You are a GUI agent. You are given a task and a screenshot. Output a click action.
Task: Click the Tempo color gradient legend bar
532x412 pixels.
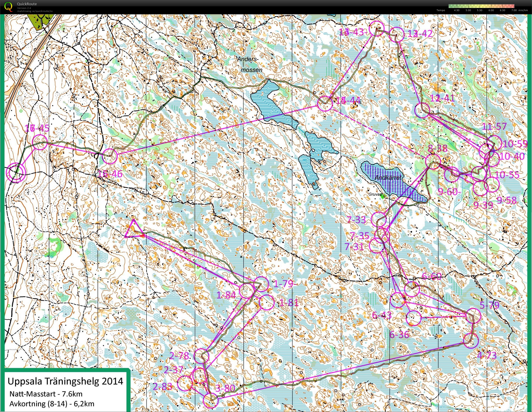point(481,6)
